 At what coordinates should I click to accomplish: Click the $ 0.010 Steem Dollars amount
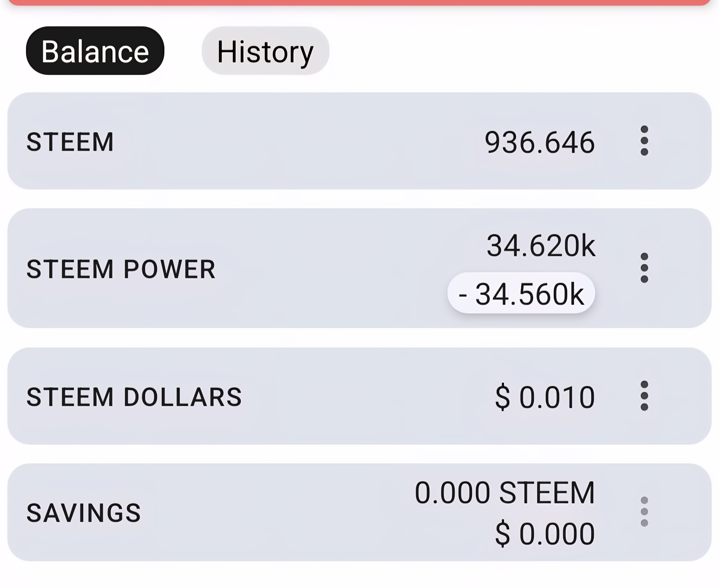pos(545,397)
